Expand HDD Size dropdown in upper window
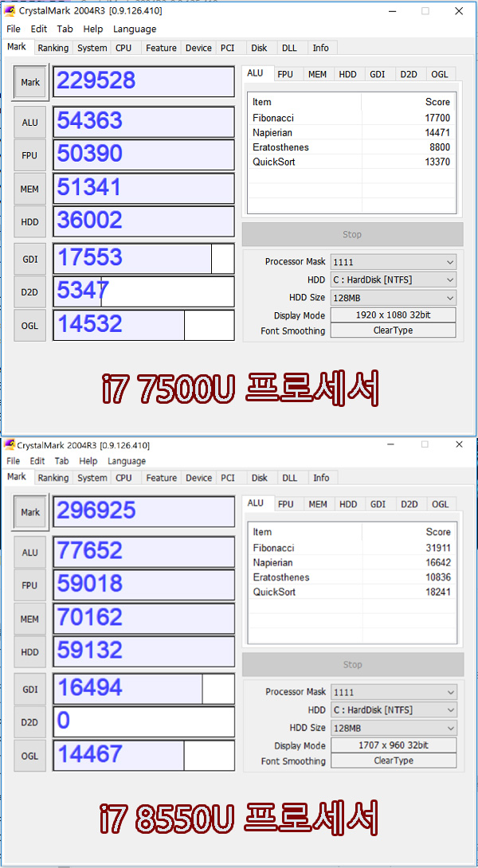 [394, 297]
